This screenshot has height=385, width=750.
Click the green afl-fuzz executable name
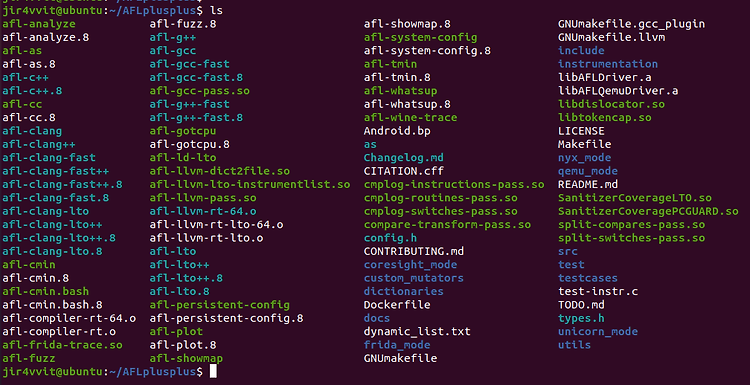click(x=29, y=359)
